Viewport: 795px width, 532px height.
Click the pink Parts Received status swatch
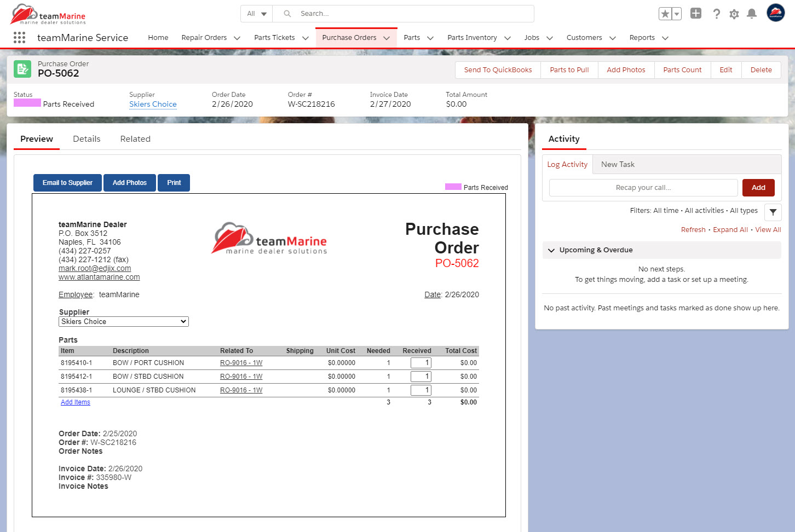(27, 103)
